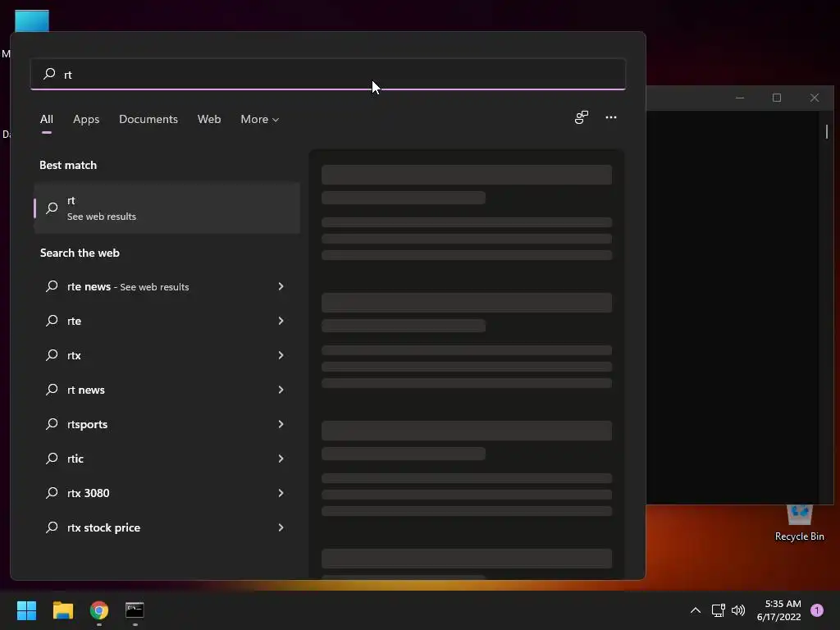Switch to the Apps filter tab

coord(86,119)
